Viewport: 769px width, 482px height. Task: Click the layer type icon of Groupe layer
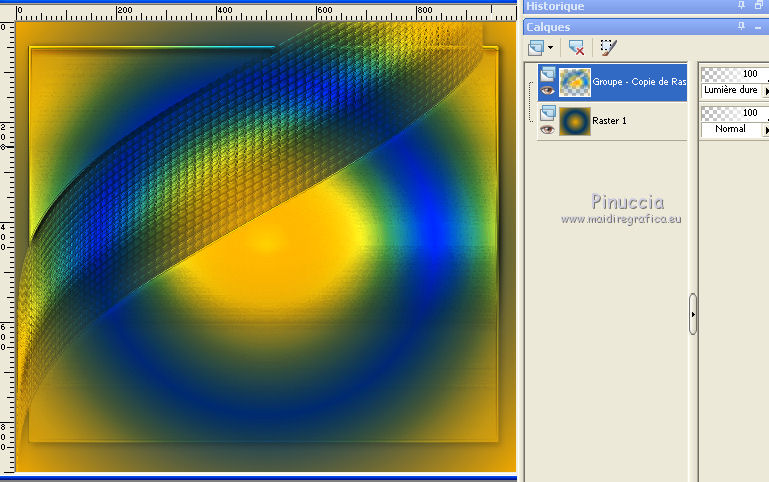pyautogui.click(x=548, y=74)
